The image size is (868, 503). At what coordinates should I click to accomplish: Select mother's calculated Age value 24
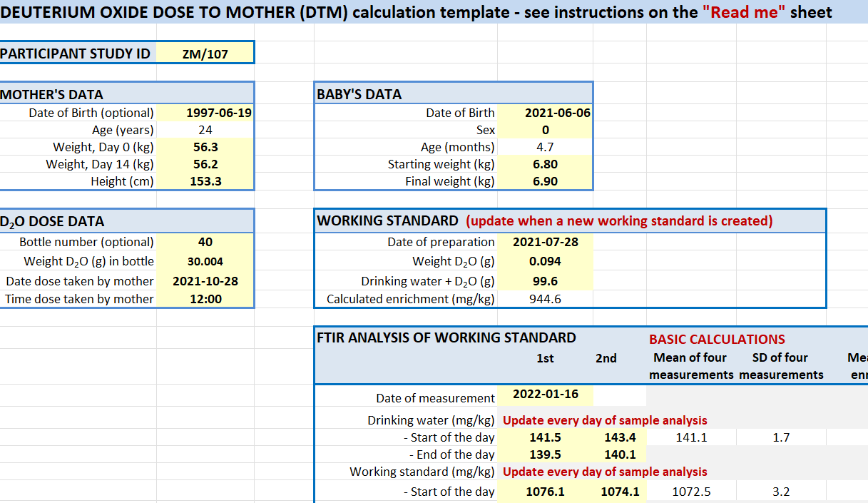click(x=205, y=130)
